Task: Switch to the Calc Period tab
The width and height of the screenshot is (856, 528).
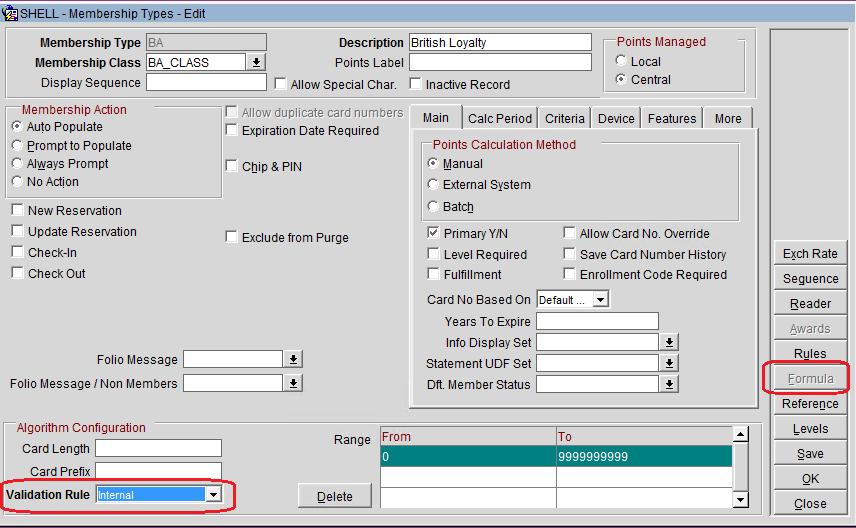Action: click(x=500, y=118)
